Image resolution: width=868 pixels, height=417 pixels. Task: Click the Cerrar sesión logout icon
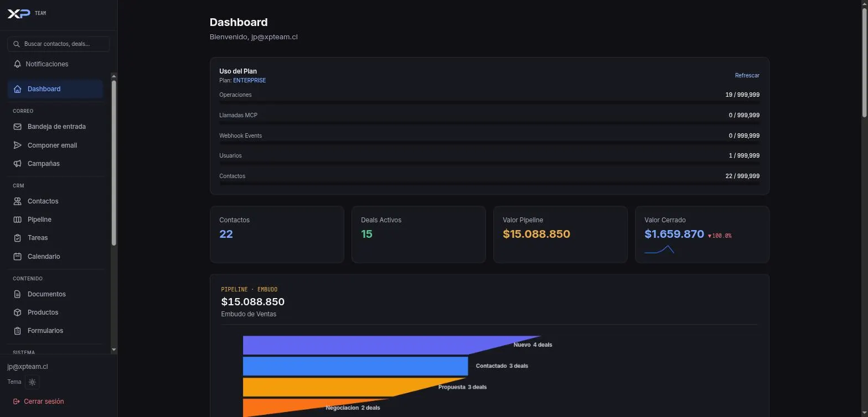click(x=17, y=402)
